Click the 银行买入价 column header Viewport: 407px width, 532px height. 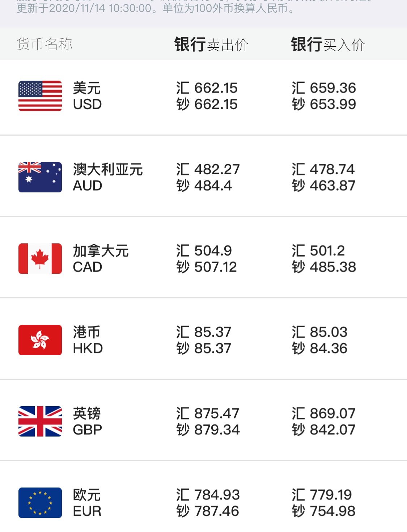point(328,44)
